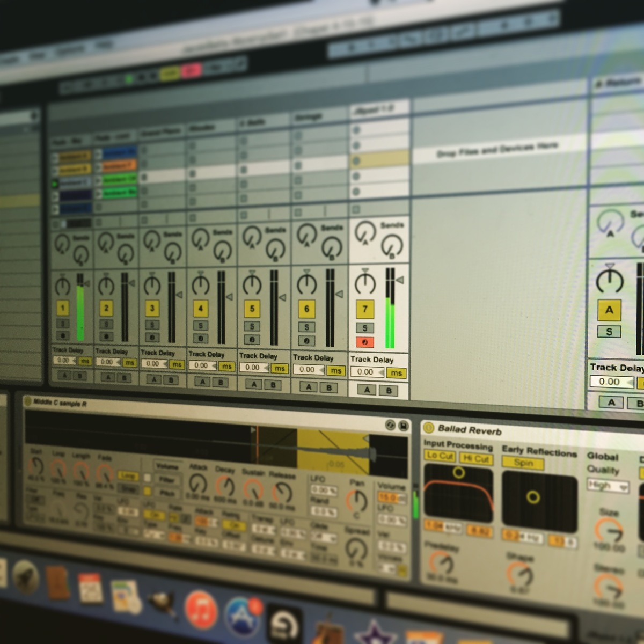
Task: Click the Hot-Swap preset icon on the sampler device
Action: tap(390, 425)
